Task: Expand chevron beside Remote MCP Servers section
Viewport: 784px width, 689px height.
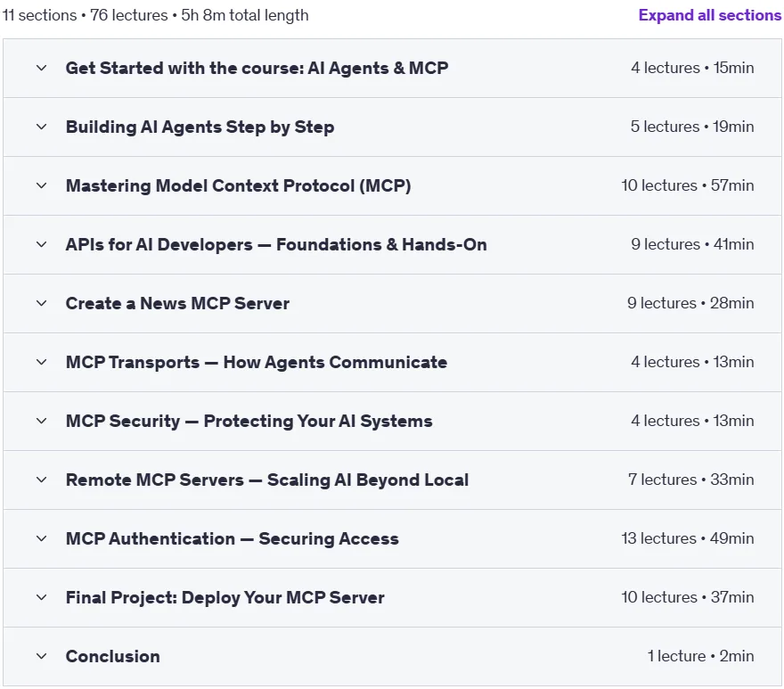Action: (x=42, y=480)
